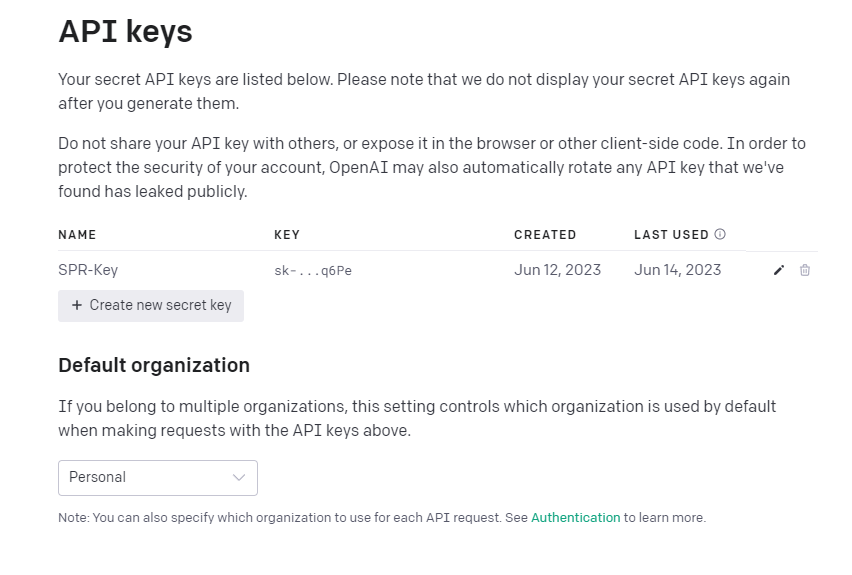Click the info icon beside LAST USED
Image resolution: width=852 pixels, height=575 pixels.
(x=720, y=235)
